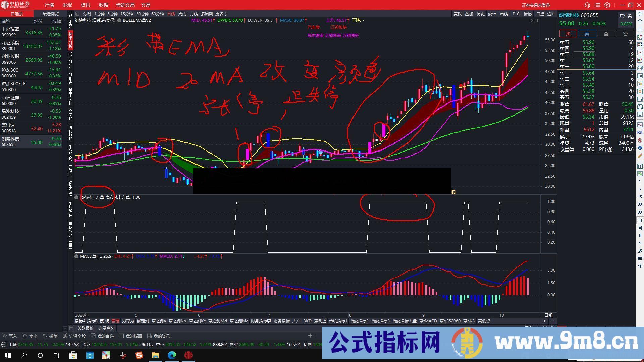
Task: Collapse the 高布林上方草 indicator panel toggle
Action: (76, 197)
